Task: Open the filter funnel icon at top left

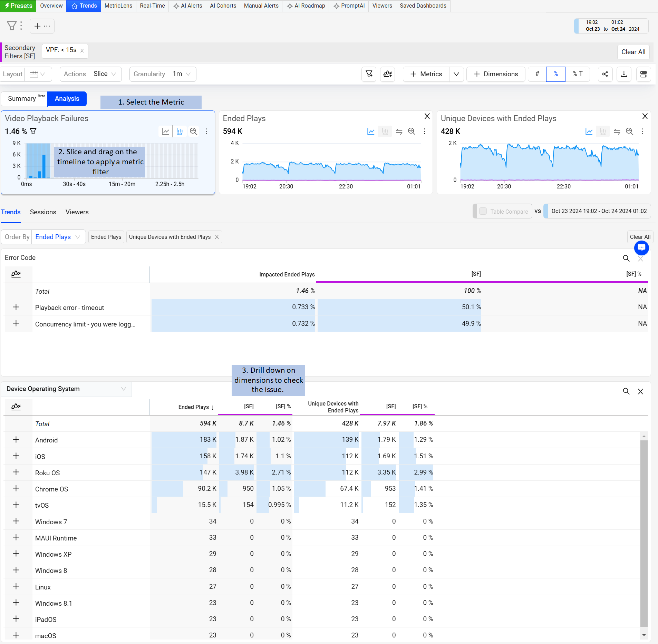Action: [12, 26]
